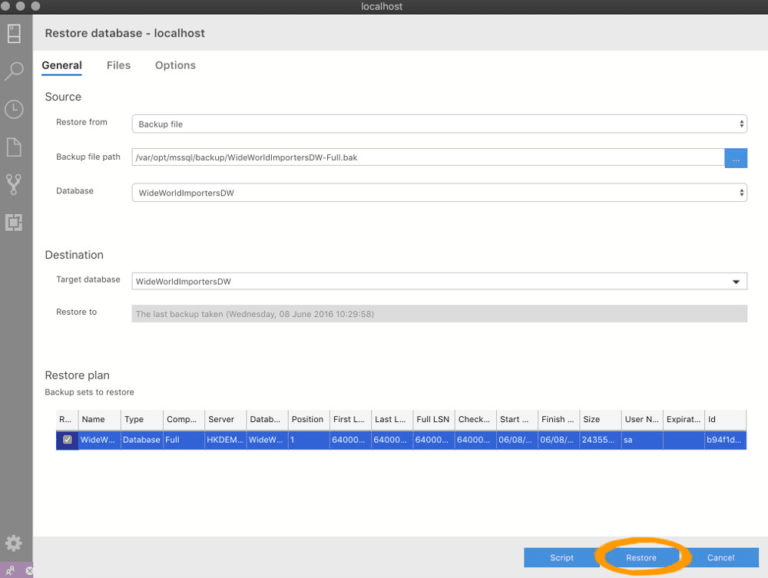Open the Source Control branch icon
The image size is (768, 578).
pyautogui.click(x=14, y=185)
